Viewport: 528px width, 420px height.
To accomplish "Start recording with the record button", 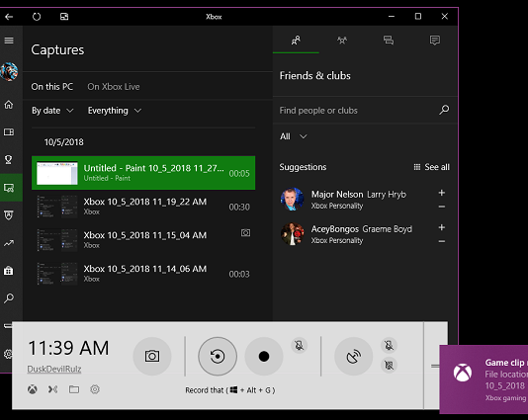I will [x=264, y=356].
